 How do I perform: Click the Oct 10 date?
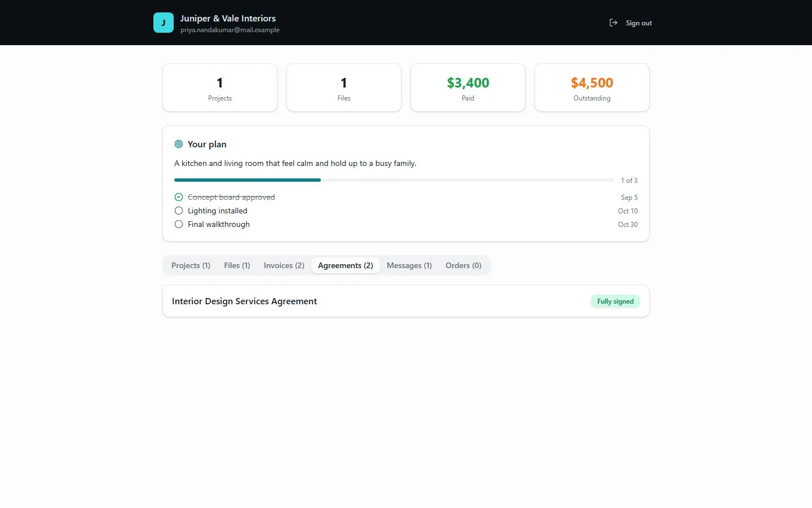coord(628,211)
